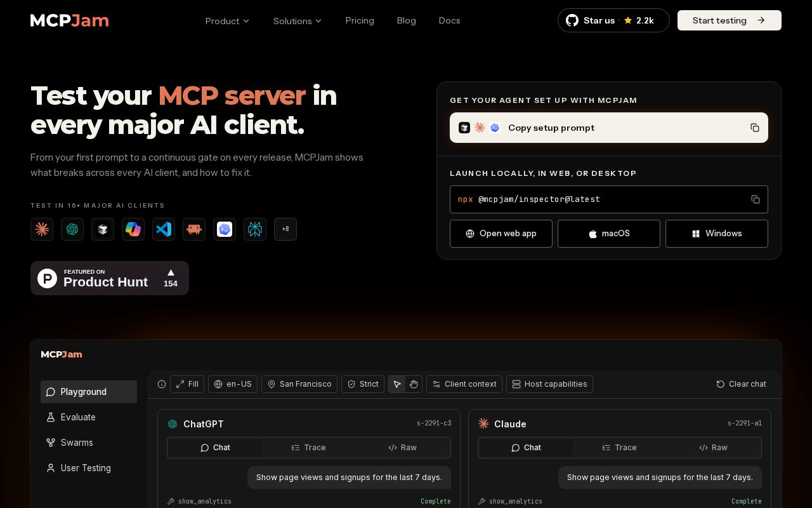Viewport: 812px width, 508px height.
Task: Click the VS Code client icon
Action: coord(164,229)
